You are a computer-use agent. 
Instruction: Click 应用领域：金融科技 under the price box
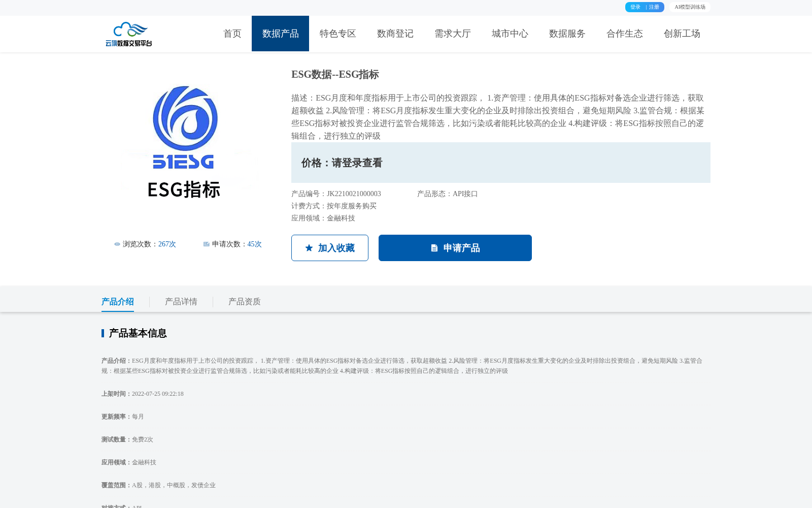coord(323,218)
